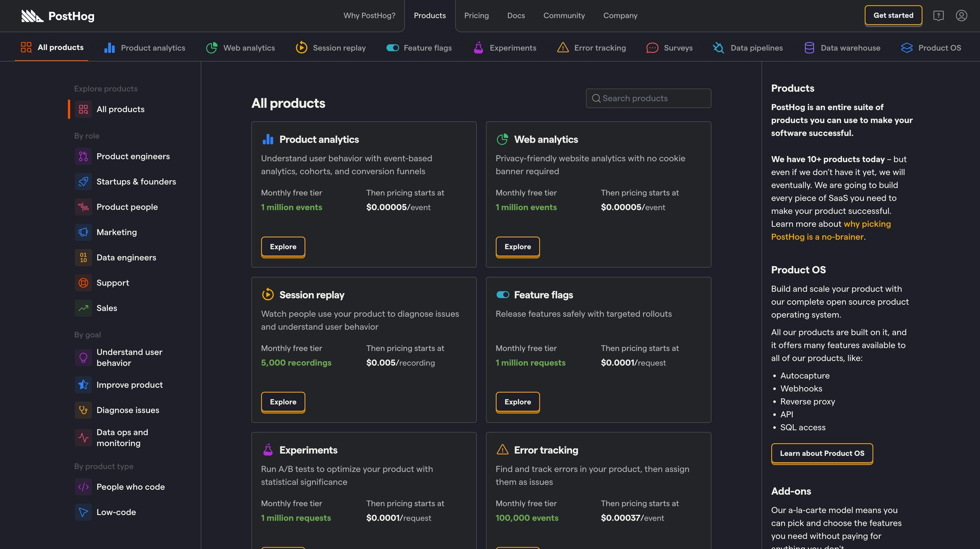This screenshot has height=549, width=980.
Task: Click the Web analytics pie icon in tab bar
Action: [x=212, y=48]
